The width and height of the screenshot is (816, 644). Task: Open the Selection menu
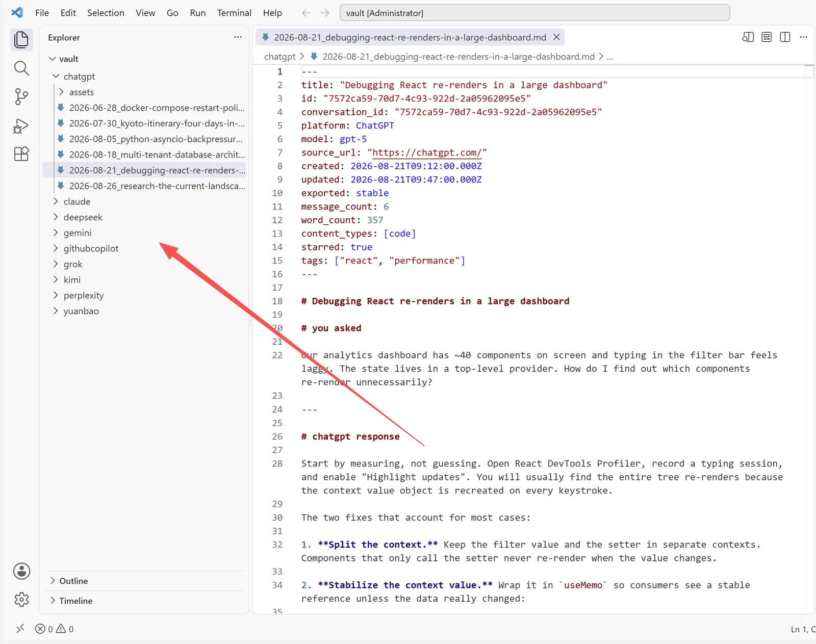(106, 13)
